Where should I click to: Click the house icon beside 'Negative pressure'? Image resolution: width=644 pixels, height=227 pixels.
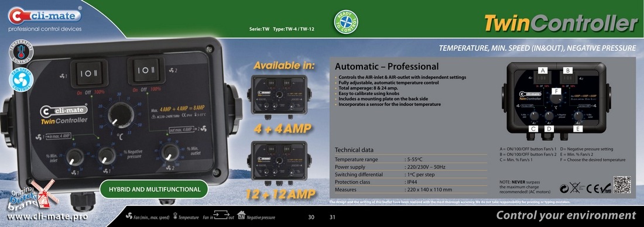(x=241, y=215)
